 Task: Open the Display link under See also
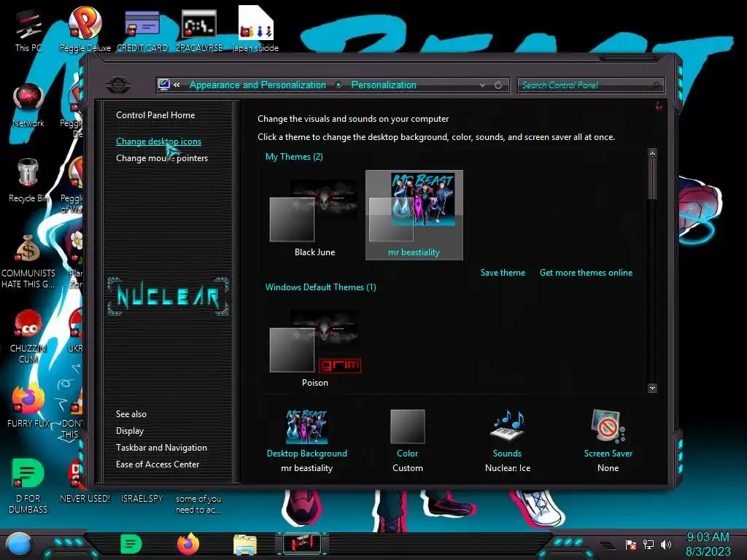[x=130, y=430]
